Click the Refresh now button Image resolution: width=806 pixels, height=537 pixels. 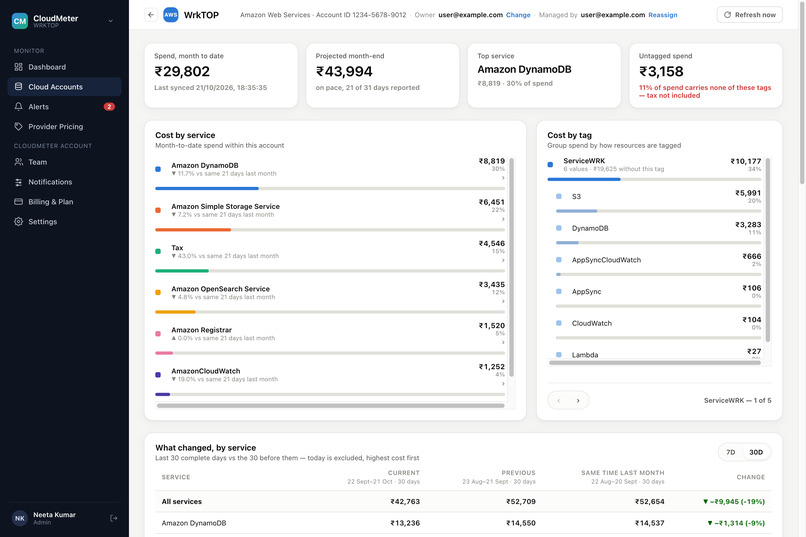[x=749, y=15]
